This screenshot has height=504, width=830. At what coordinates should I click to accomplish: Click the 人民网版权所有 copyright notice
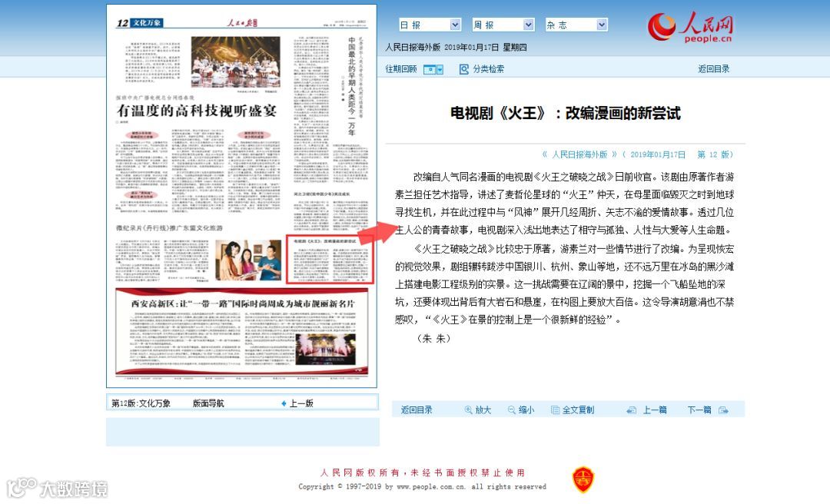(x=423, y=472)
